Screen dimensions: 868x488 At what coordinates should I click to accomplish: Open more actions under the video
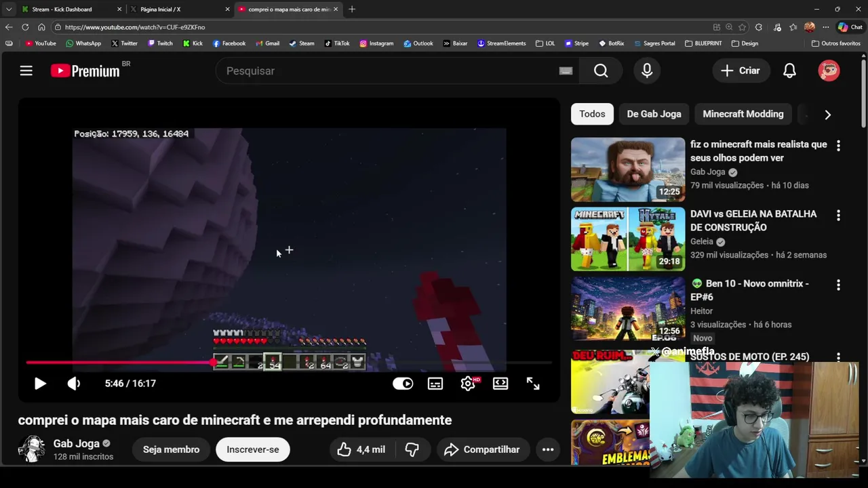[548, 449]
